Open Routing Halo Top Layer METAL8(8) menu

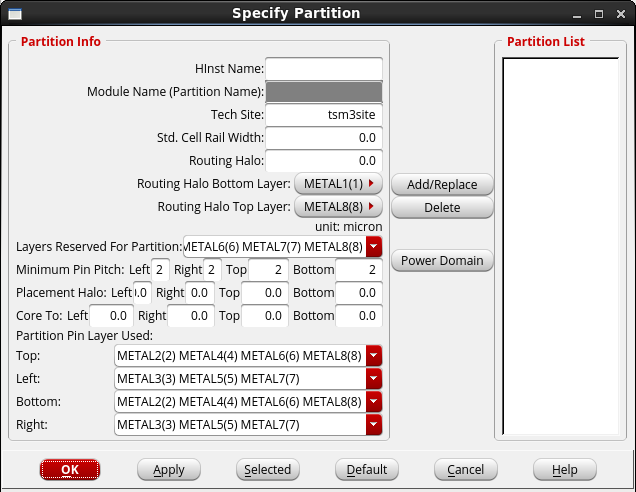point(339,207)
